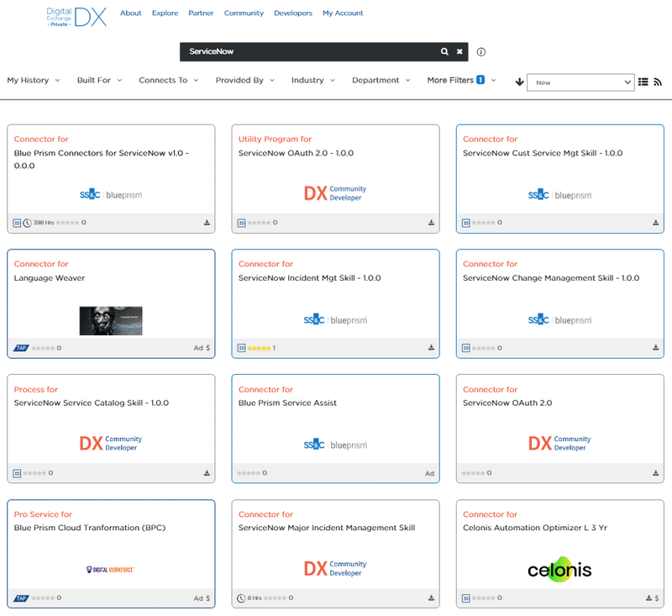Open the Community menu
The image size is (672, 616).
coord(244,13)
